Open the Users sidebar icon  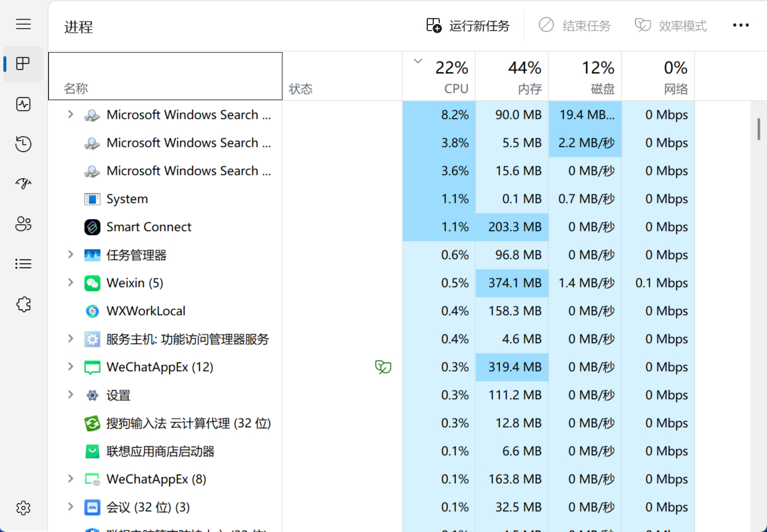pyautogui.click(x=23, y=224)
